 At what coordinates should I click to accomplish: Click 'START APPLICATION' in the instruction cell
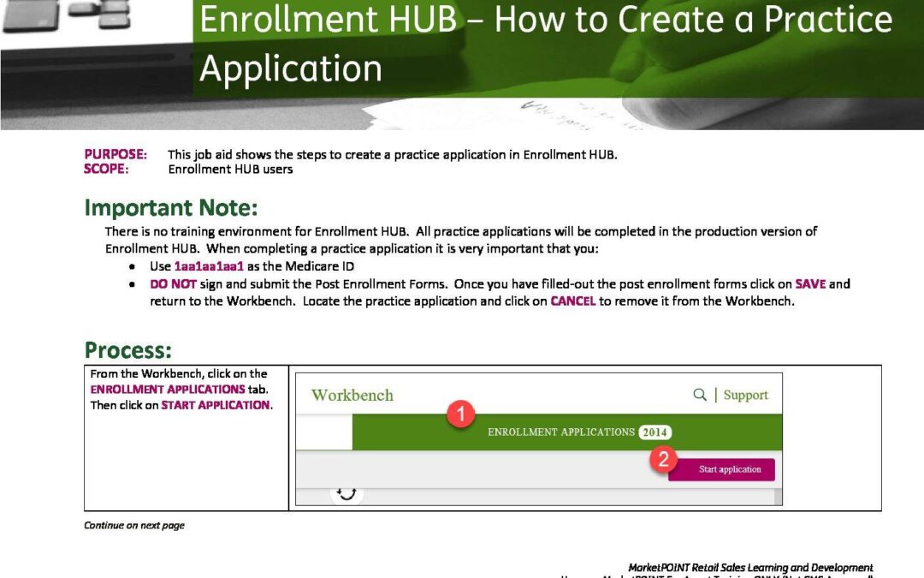click(x=215, y=405)
